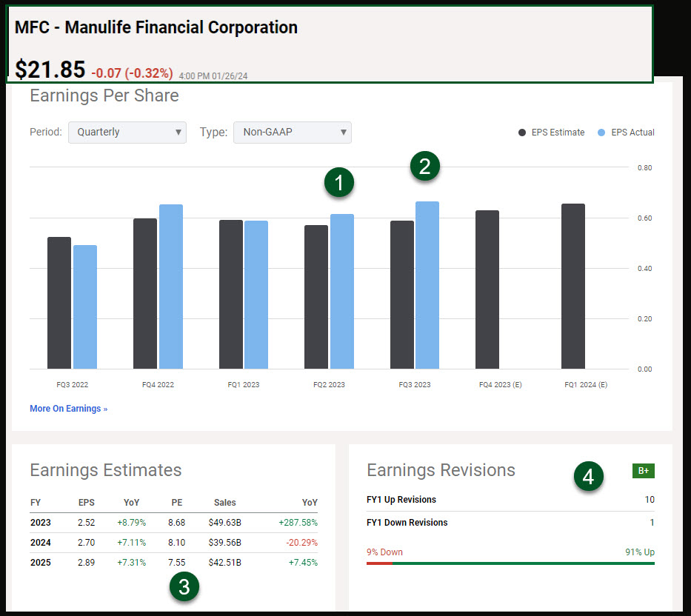Click the green circle marker numbered 3
691x616 pixels.
coord(184,587)
